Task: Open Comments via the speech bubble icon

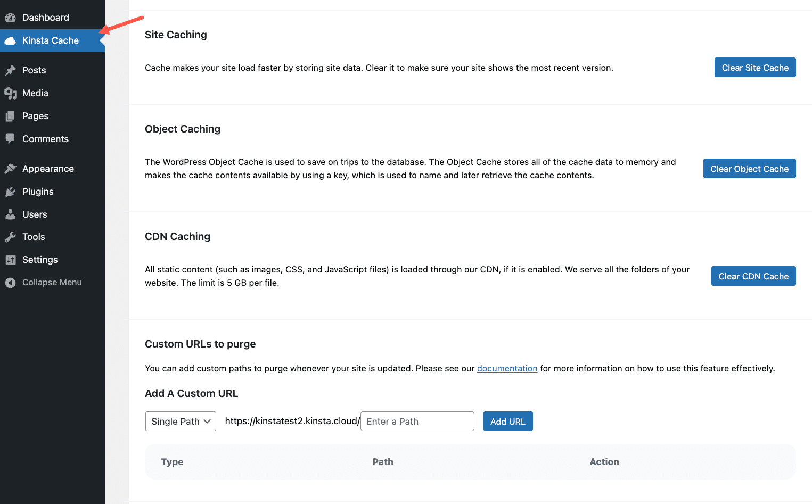Action: (11, 138)
